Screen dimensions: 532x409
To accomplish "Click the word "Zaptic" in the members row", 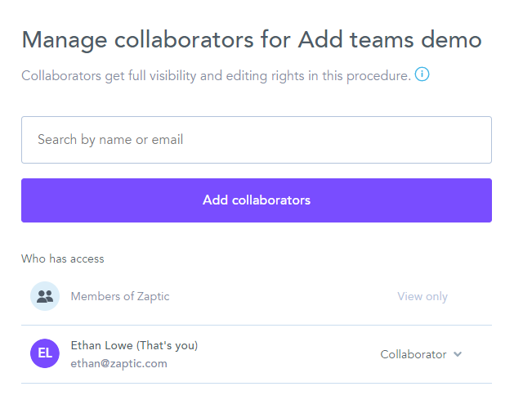I will [152, 296].
